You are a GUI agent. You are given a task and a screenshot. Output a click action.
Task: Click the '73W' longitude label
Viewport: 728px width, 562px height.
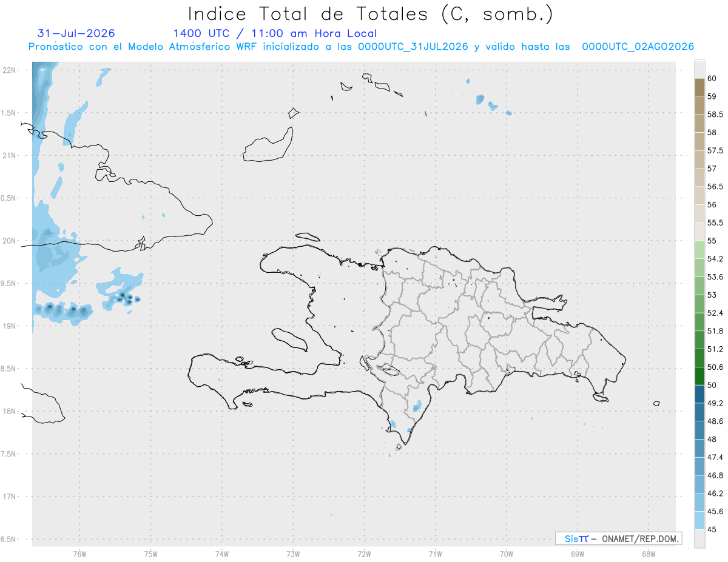[293, 554]
